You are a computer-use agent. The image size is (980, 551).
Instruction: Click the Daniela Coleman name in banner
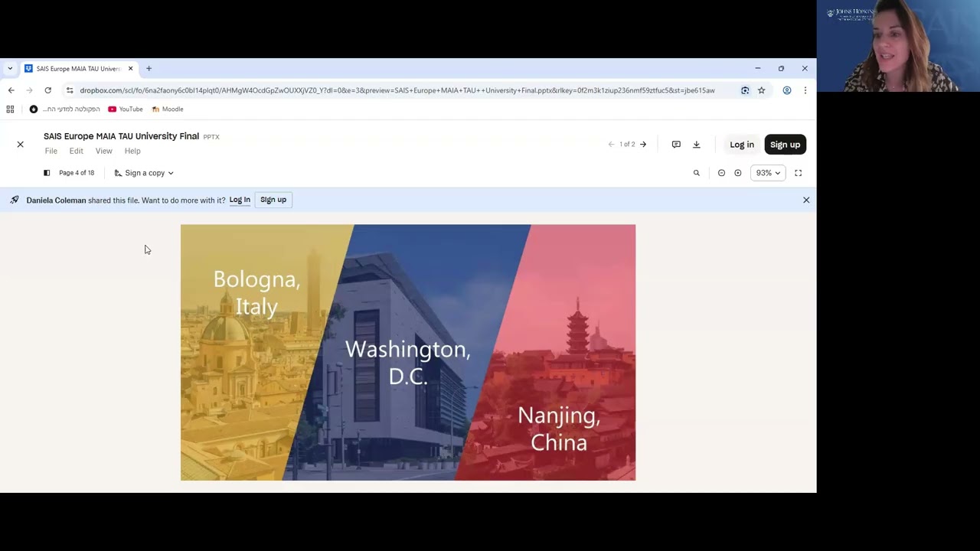[x=56, y=201]
